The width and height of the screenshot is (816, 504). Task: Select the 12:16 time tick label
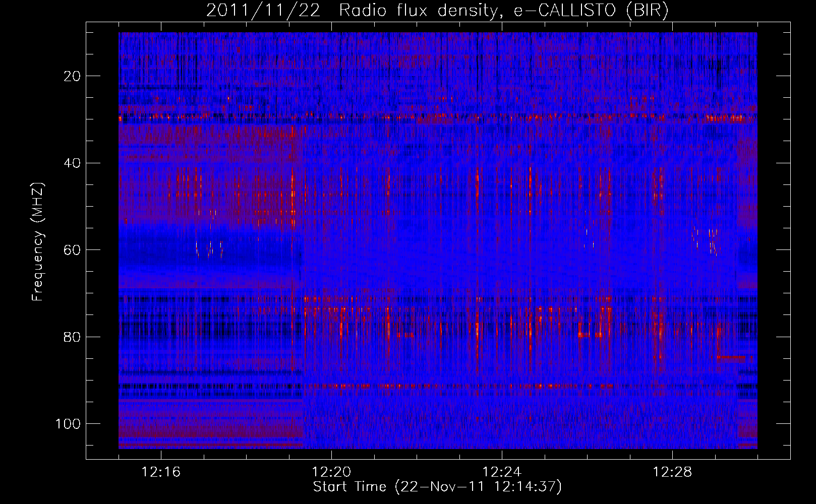coord(161,472)
